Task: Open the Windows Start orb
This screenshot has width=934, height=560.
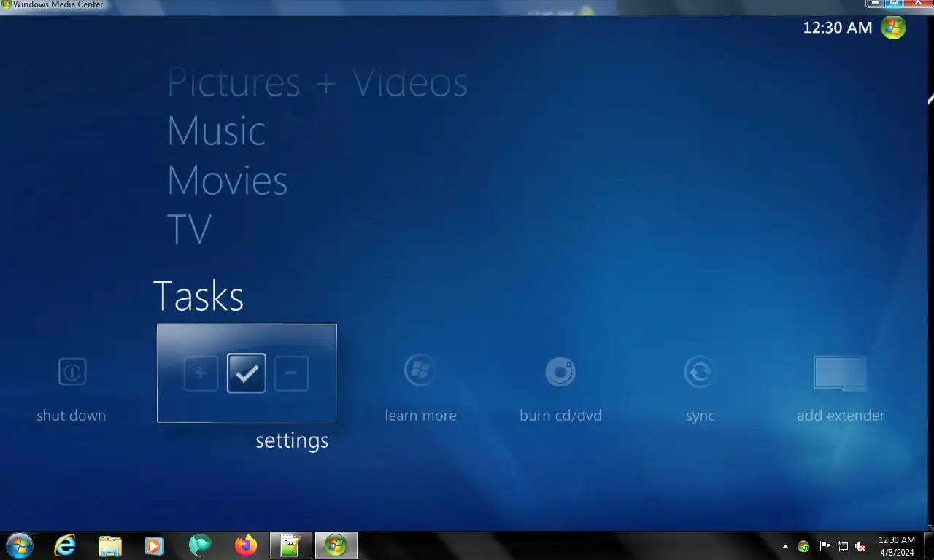Action: [19, 545]
